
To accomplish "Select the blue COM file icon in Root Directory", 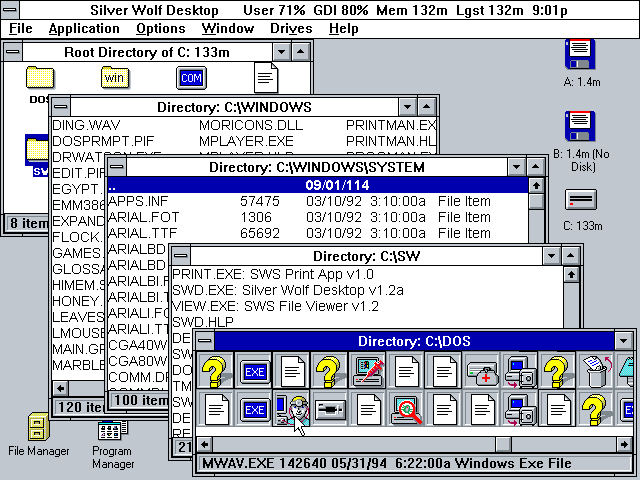I will pyautogui.click(x=191, y=78).
